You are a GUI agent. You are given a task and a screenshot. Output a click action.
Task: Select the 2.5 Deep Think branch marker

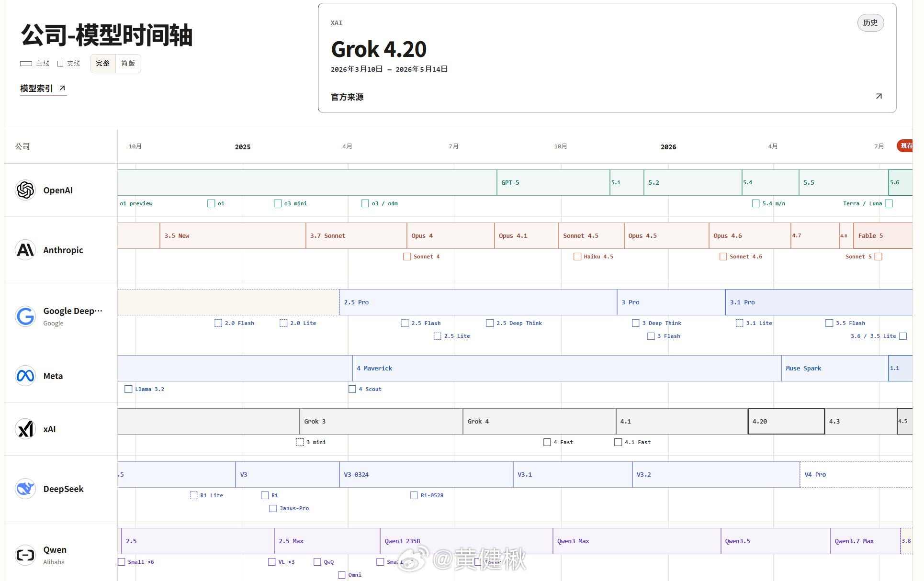tap(490, 323)
